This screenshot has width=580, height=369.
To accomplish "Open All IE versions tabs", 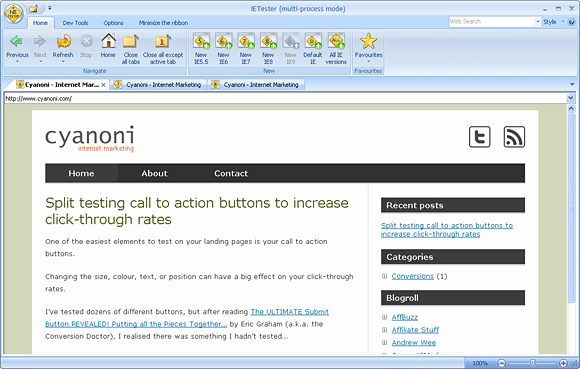I will pyautogui.click(x=336, y=41).
